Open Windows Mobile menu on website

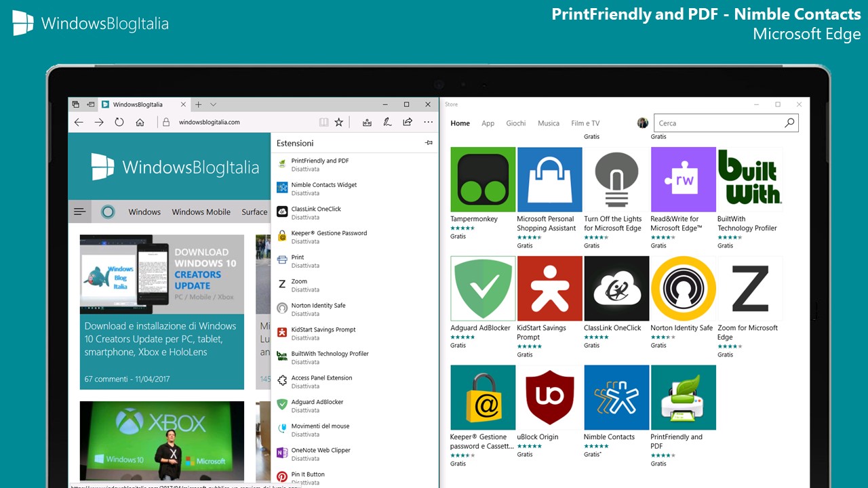(201, 211)
